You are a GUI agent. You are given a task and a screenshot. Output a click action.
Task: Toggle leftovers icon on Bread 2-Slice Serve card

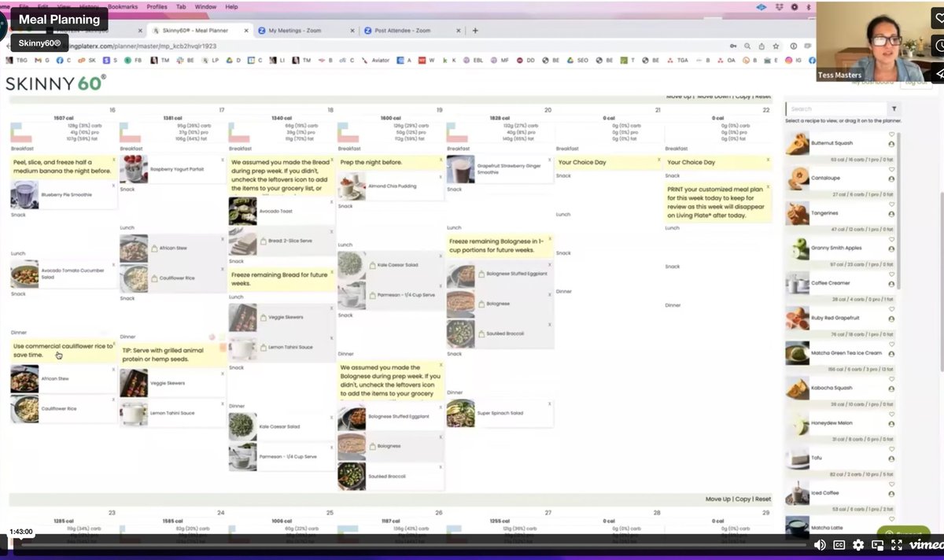(263, 243)
